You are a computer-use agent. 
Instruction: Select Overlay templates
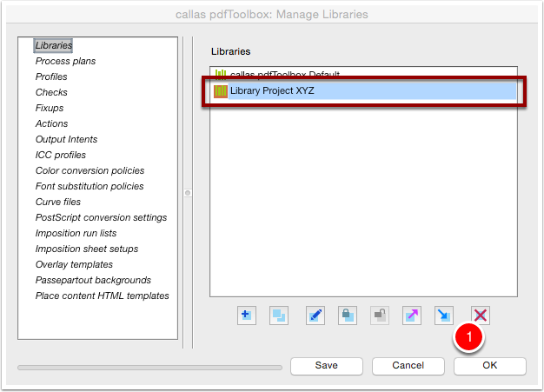(x=74, y=264)
